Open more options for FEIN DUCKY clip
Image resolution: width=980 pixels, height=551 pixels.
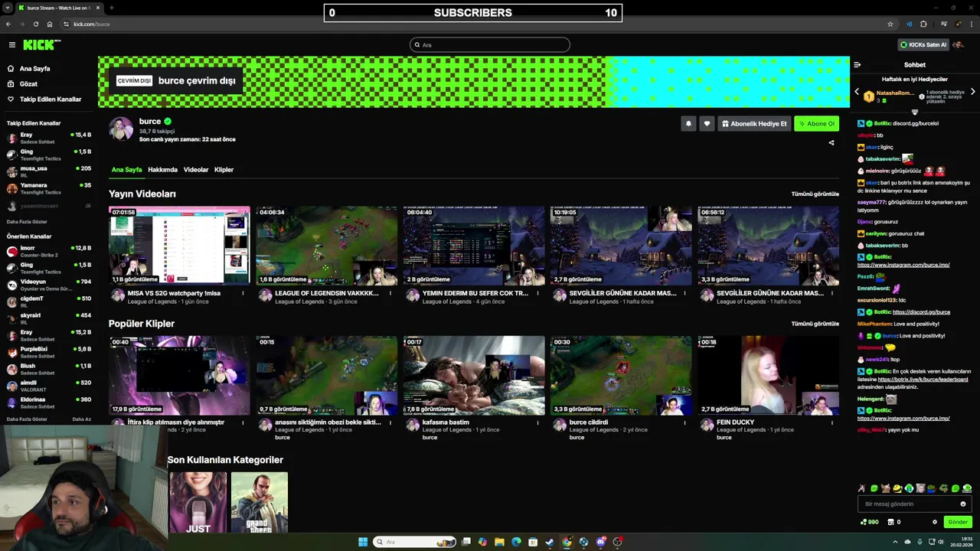[831, 422]
